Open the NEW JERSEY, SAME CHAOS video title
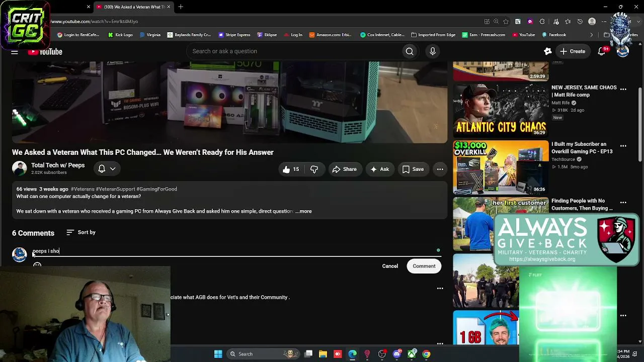The height and width of the screenshot is (362, 644). coord(584,91)
